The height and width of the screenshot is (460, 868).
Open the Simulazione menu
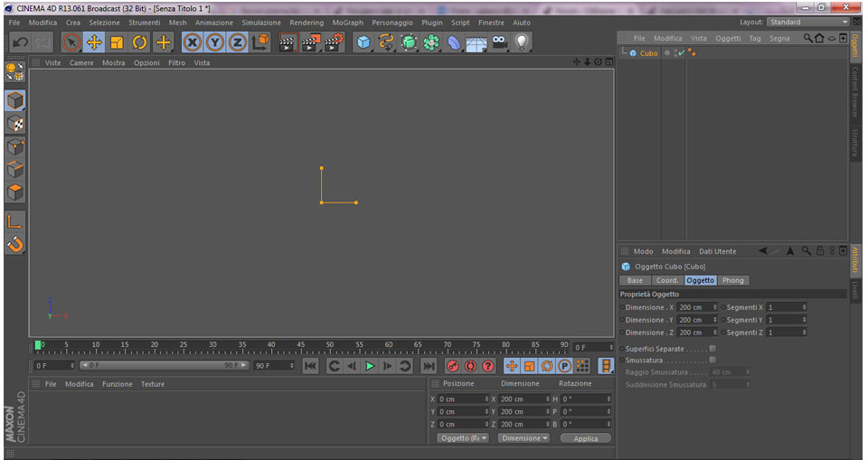click(261, 23)
